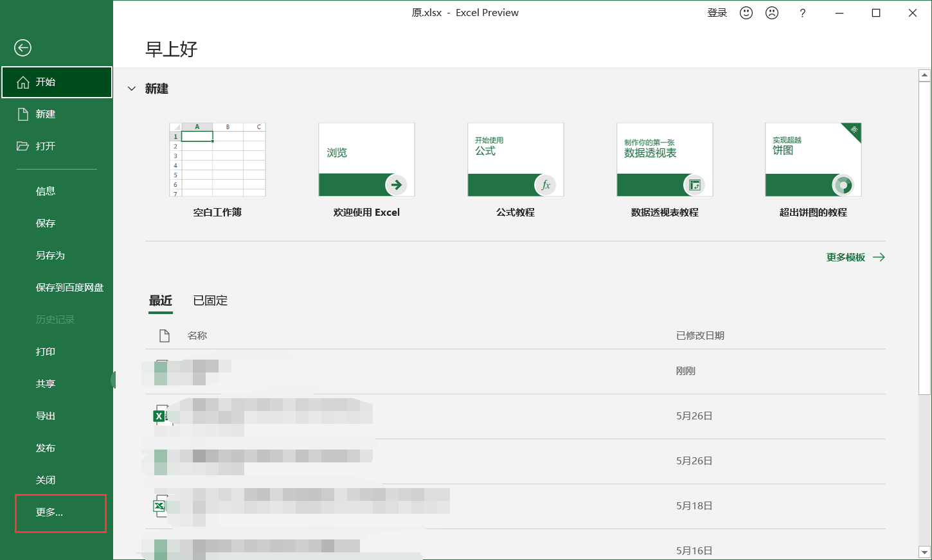This screenshot has width=932, height=560.
Task: Send negative feedback with the frown icon
Action: (x=771, y=12)
